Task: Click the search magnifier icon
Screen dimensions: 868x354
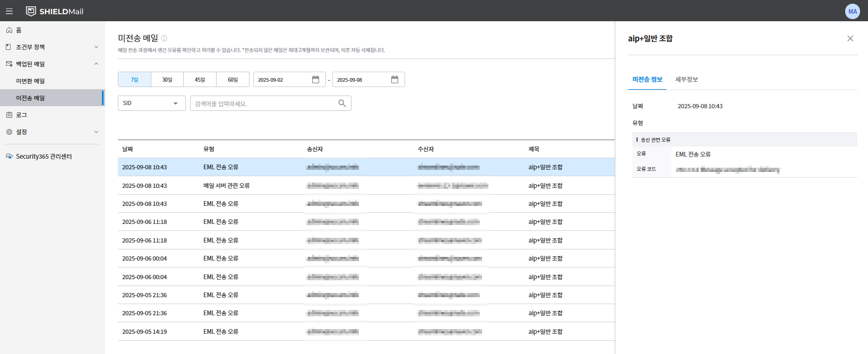Action: tap(342, 103)
